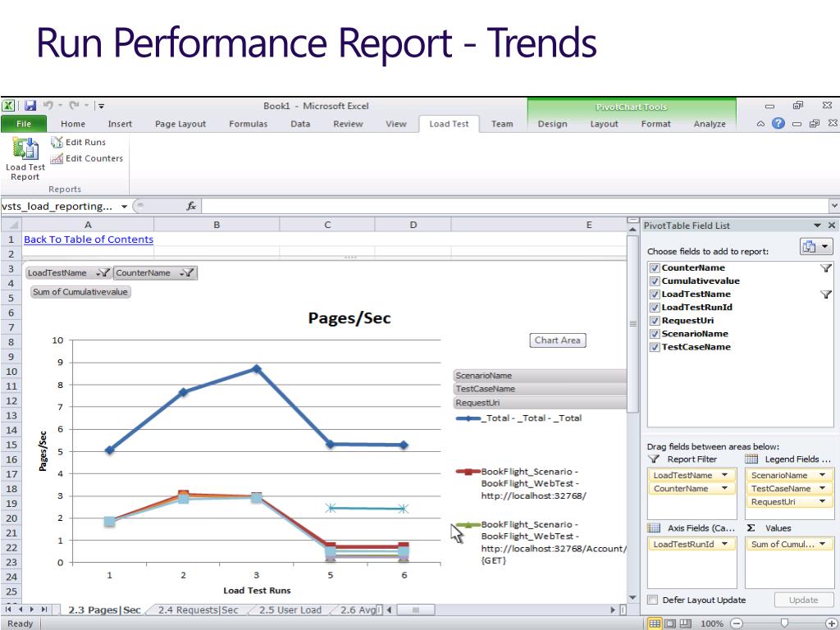This screenshot has height=630, width=840.
Task: Toggle the ScenarioName field checkbox
Action: pyautogui.click(x=654, y=334)
